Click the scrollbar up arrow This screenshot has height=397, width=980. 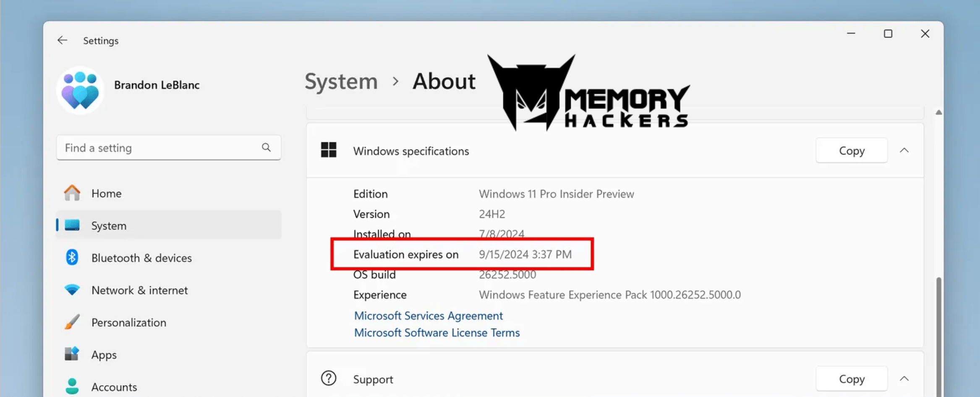tap(939, 112)
